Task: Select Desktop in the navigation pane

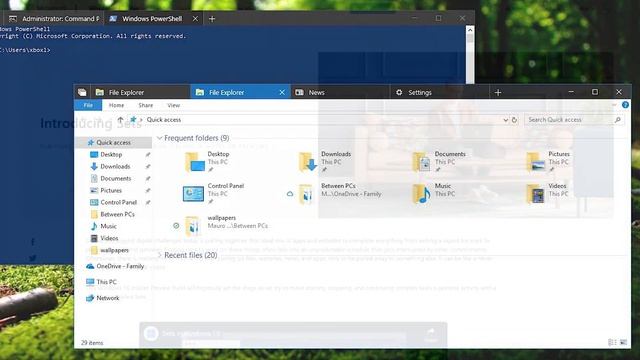Action: [111, 155]
